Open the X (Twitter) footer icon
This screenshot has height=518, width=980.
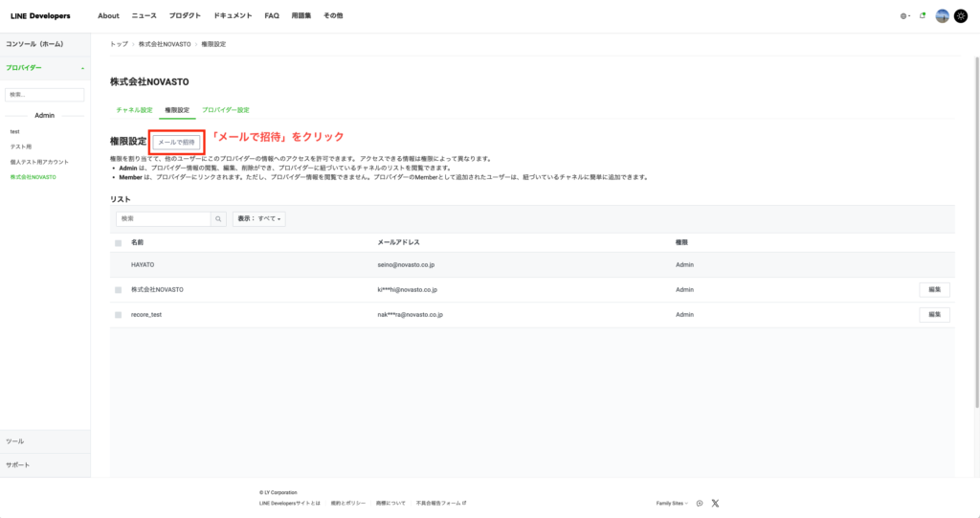716,503
